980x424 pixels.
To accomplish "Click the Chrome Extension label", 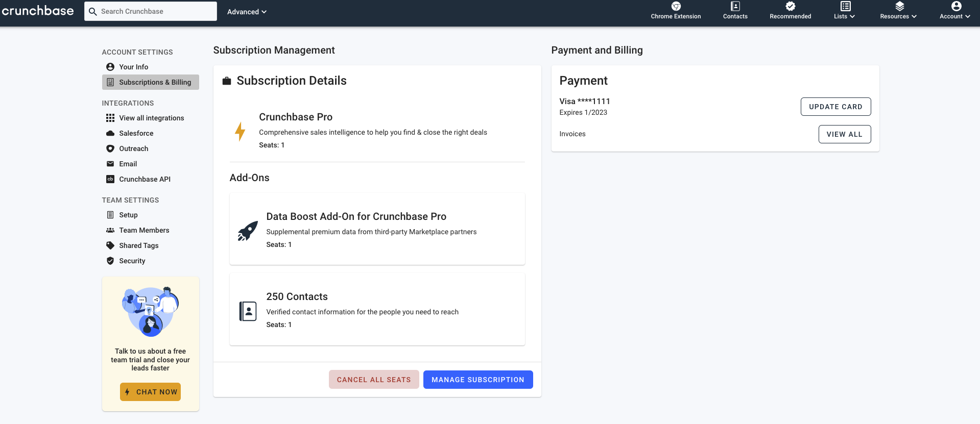I will point(676,16).
